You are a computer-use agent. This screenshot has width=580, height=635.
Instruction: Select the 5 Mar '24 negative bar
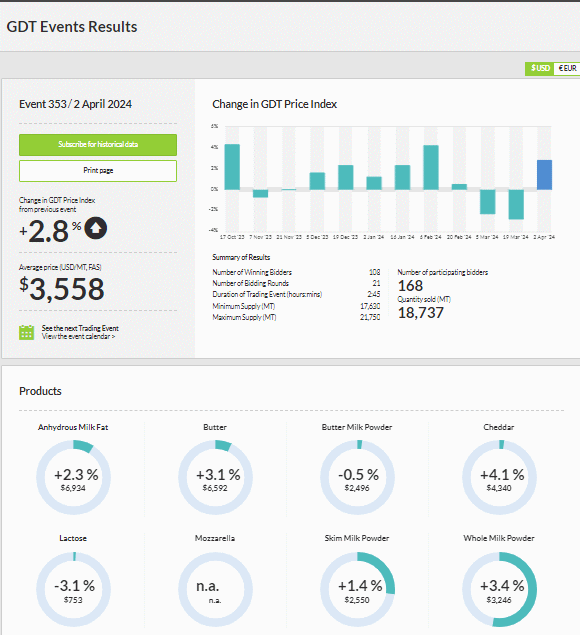(x=488, y=202)
